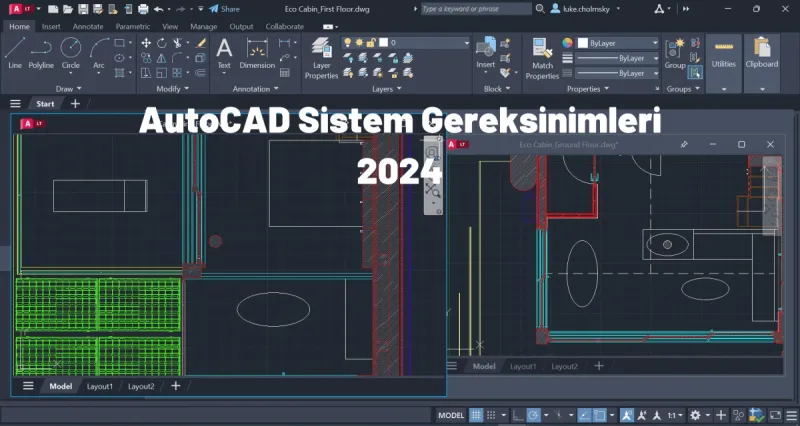This screenshot has width=800, height=426.
Task: Pick the Arc tool
Action: point(98,53)
